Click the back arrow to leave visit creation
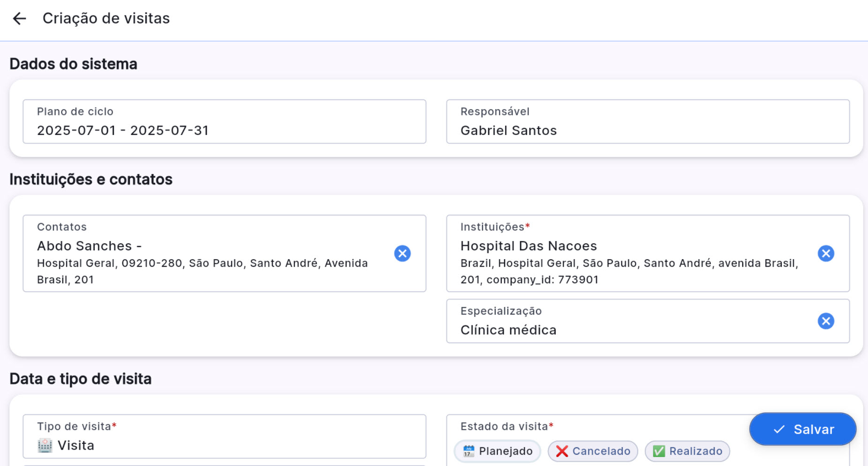The height and width of the screenshot is (466, 868). pyautogui.click(x=19, y=18)
